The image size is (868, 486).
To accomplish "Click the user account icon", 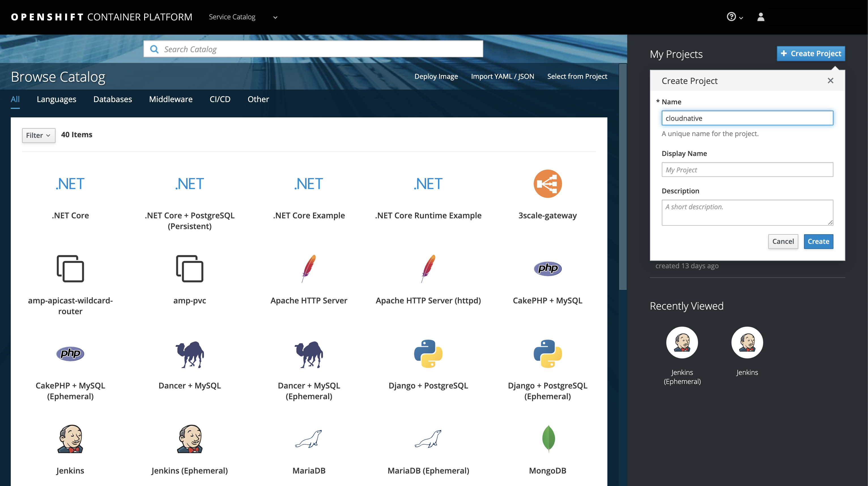I will [x=761, y=17].
